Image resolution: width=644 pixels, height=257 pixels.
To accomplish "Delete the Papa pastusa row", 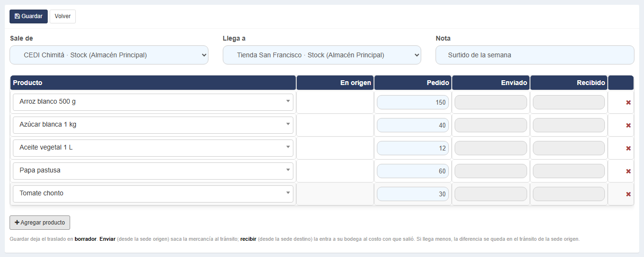I will [x=628, y=171].
